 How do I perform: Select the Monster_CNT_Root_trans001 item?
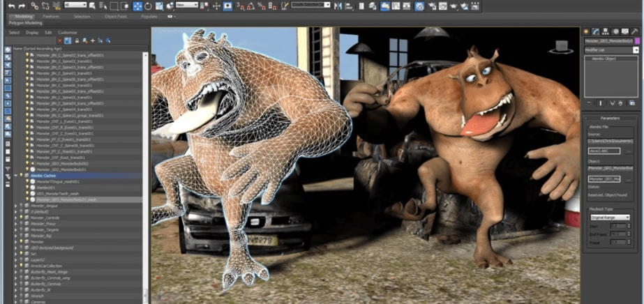pyautogui.click(x=61, y=157)
